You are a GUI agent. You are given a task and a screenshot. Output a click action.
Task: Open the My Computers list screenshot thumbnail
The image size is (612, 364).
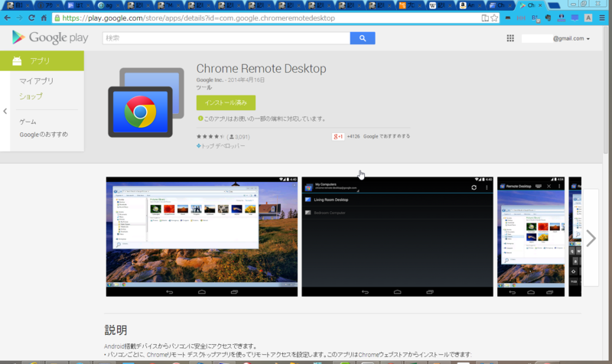397,236
